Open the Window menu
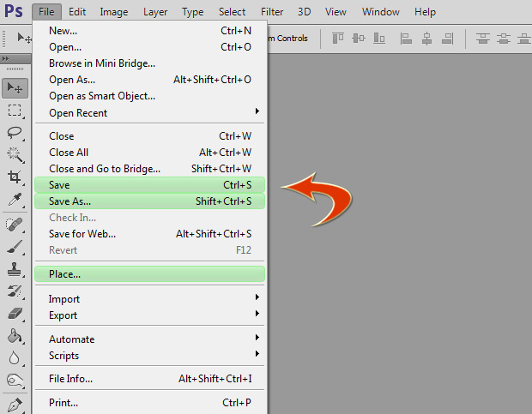 point(381,12)
